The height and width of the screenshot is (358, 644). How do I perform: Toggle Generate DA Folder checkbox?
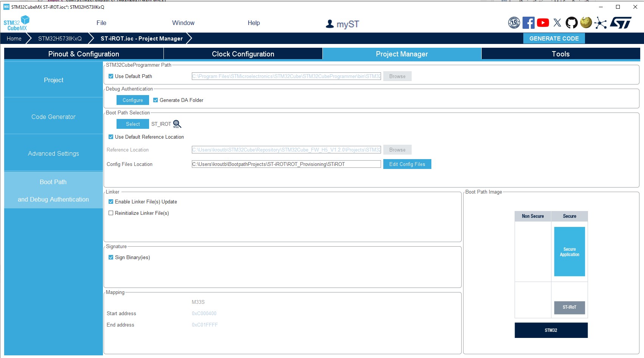156,100
